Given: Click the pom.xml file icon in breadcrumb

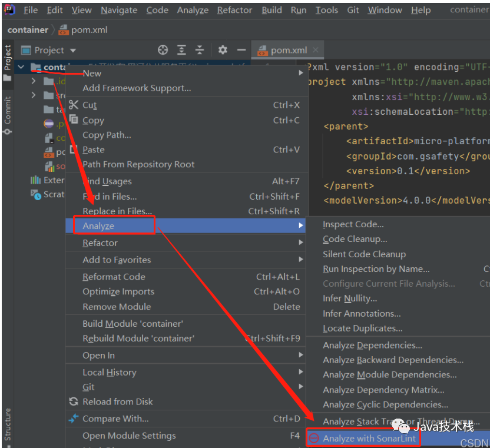Looking at the screenshot, I should 64,30.
